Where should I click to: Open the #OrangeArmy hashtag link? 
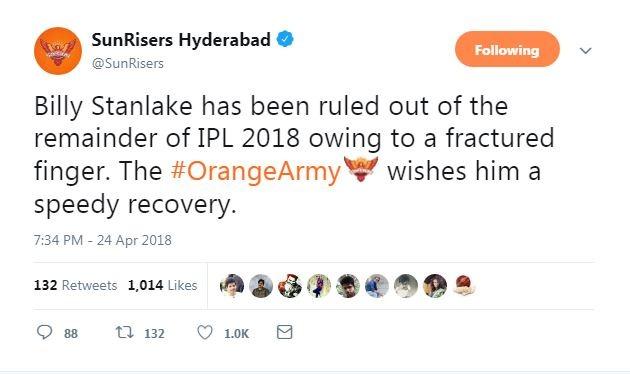pos(256,171)
